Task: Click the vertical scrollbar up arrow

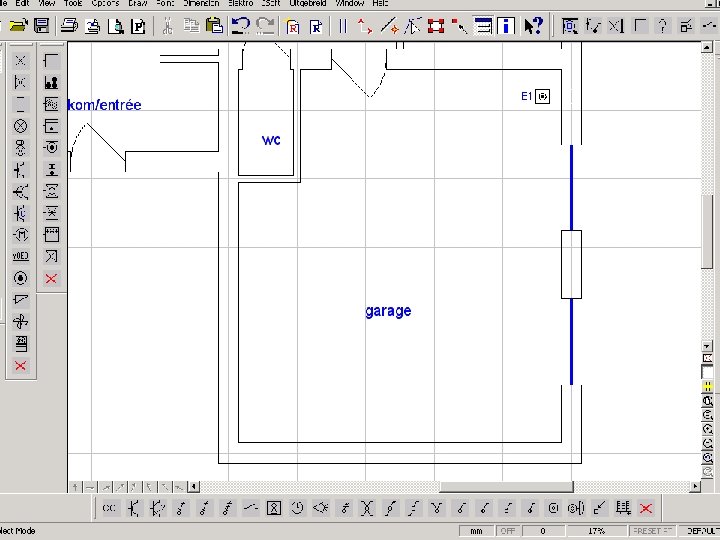Action: (707, 47)
